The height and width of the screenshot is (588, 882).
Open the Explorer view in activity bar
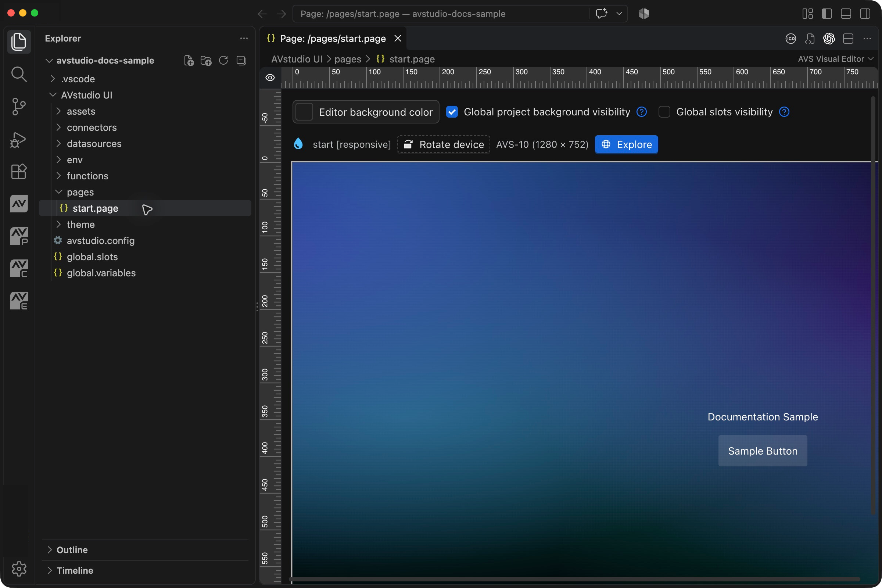(x=19, y=41)
